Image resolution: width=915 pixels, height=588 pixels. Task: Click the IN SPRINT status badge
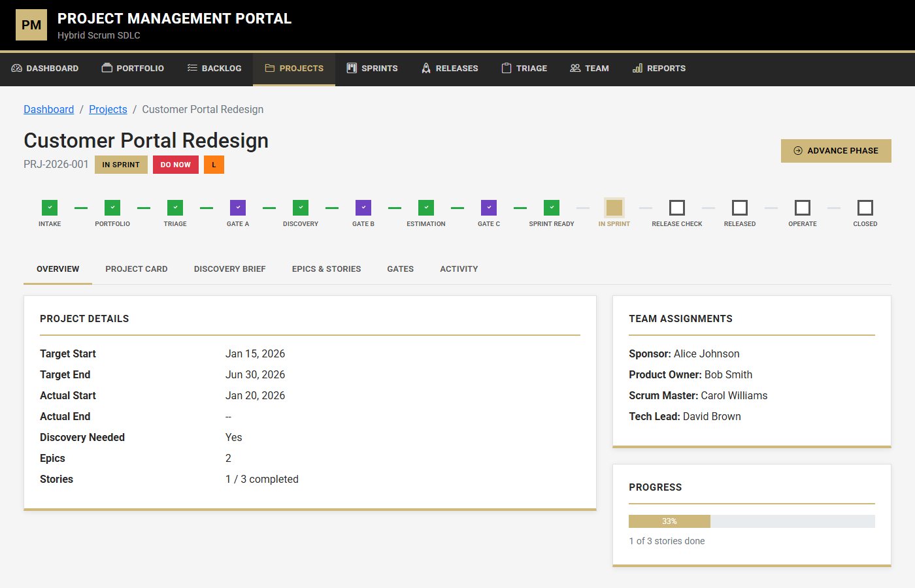tap(121, 165)
